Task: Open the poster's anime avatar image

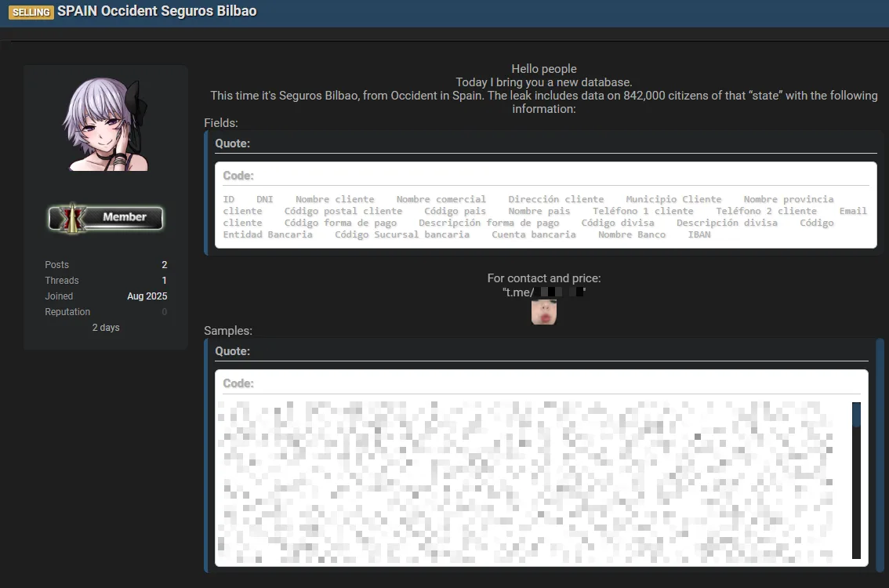Action: click(x=106, y=125)
